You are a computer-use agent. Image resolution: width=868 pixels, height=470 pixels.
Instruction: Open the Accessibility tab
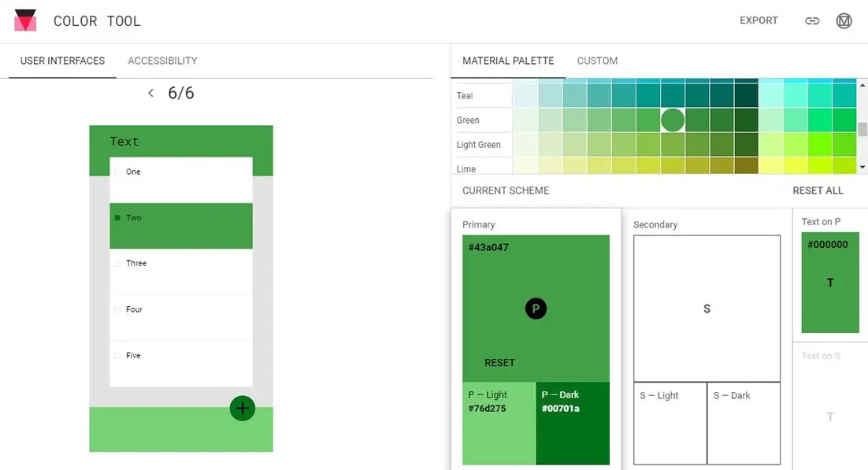[x=162, y=61]
